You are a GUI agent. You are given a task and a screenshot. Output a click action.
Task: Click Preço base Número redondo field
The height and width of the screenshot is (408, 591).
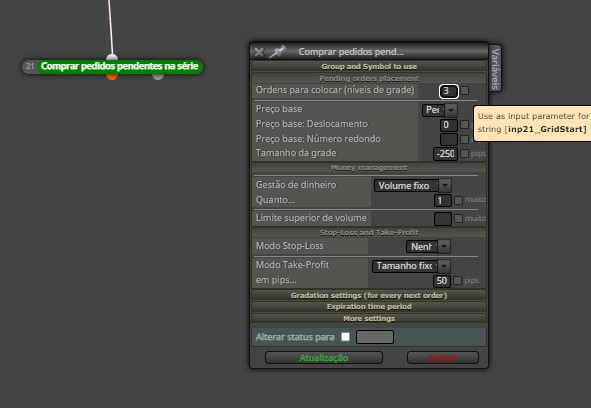pyautogui.click(x=449, y=139)
